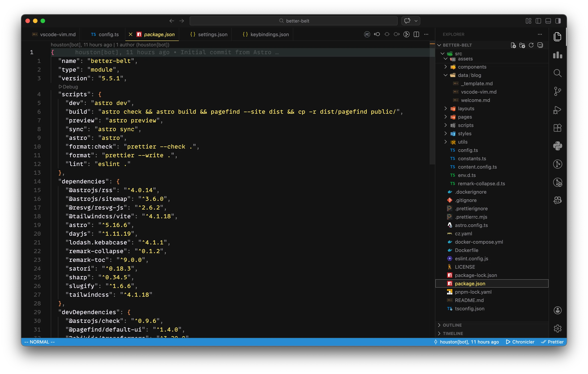Click the split editor right icon
The height and width of the screenshot is (374, 588).
[416, 34]
